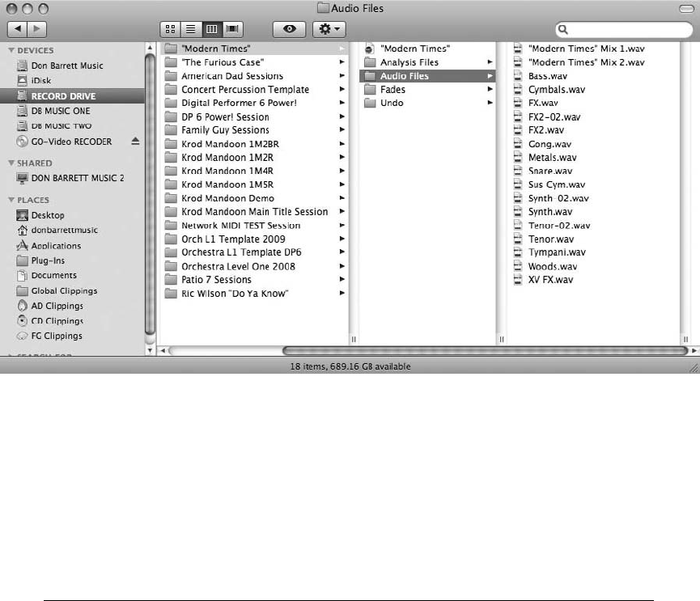Switch to icon view mode
700x601 pixels.
170,29
